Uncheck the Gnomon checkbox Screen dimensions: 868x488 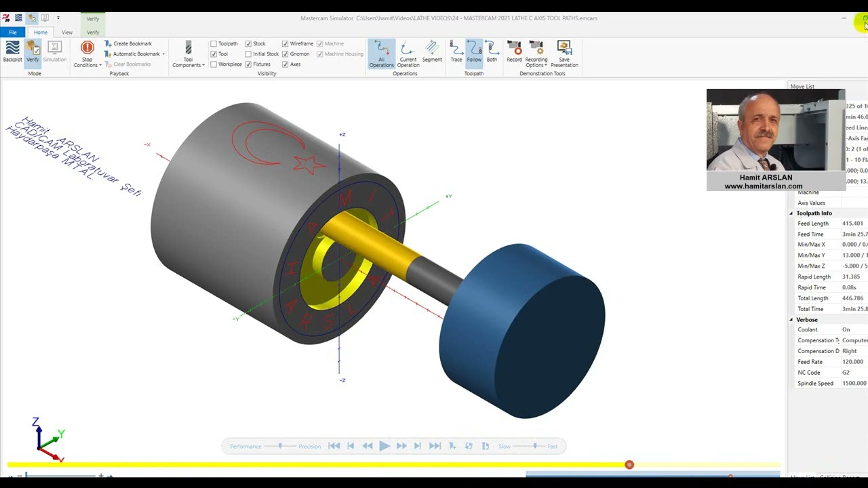(x=285, y=54)
